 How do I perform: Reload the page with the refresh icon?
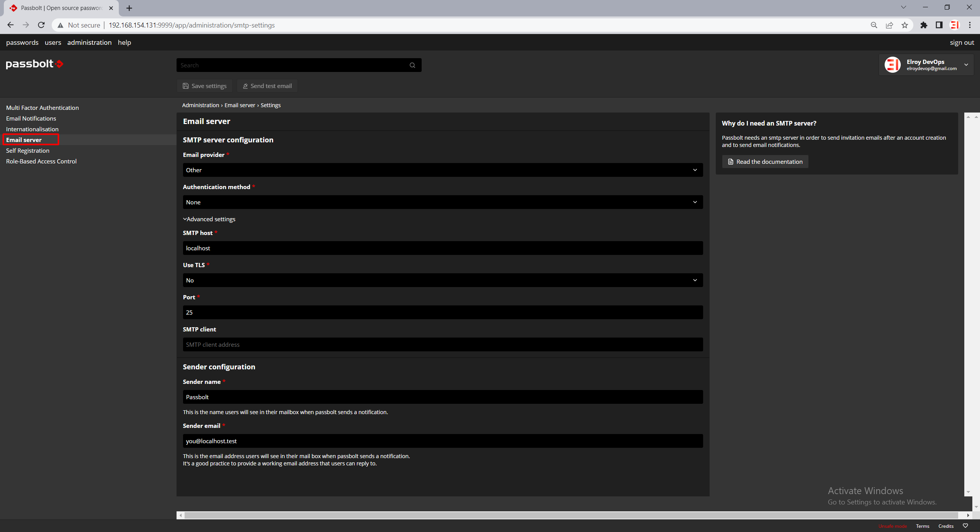pos(41,25)
